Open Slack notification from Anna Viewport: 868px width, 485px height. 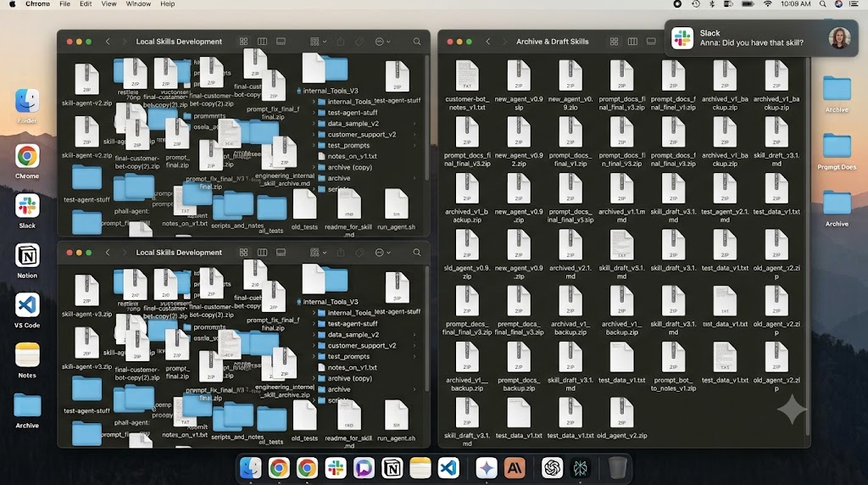click(761, 38)
